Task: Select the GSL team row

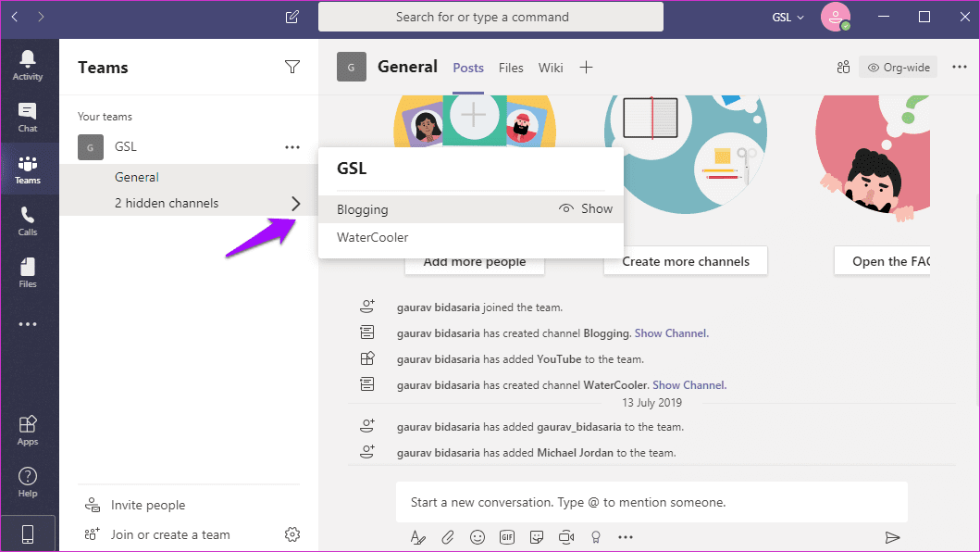Action: coord(189,146)
